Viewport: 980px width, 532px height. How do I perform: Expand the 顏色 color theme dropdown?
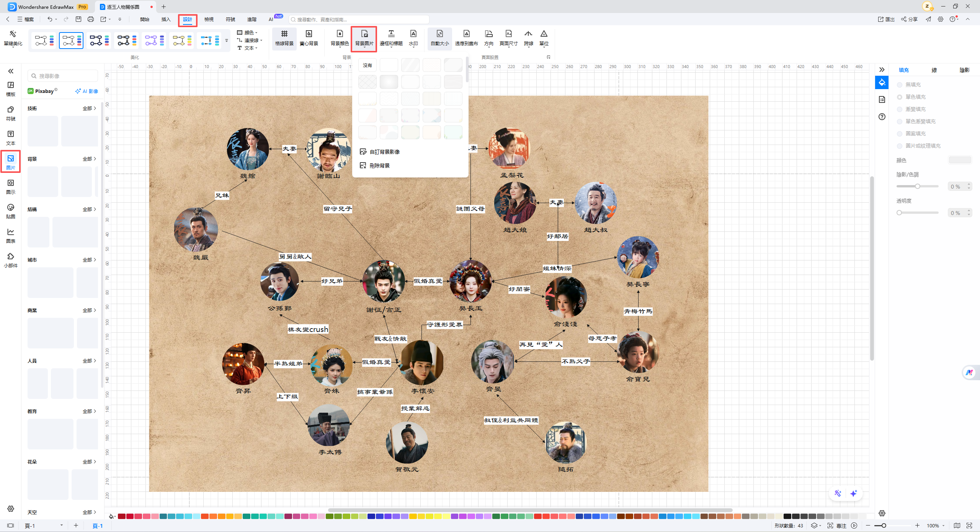[x=250, y=33]
